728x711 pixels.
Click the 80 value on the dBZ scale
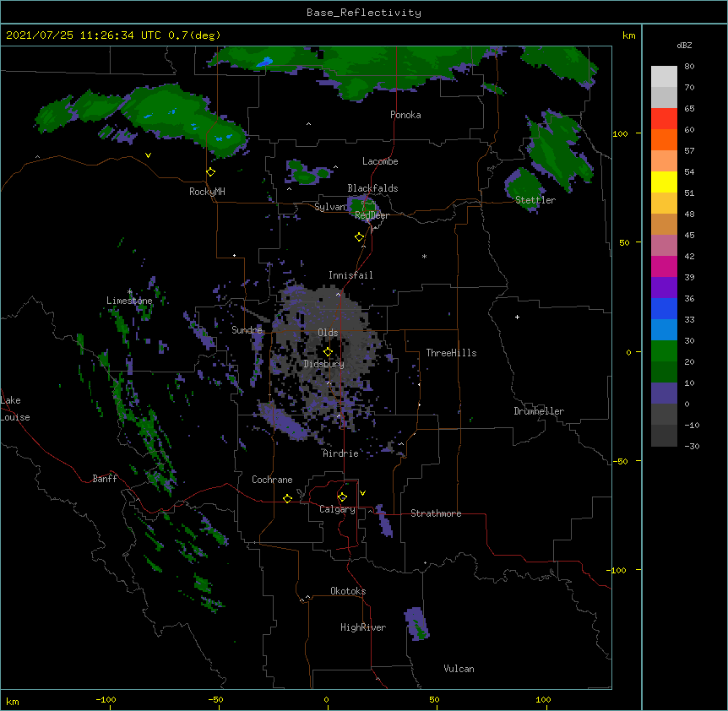point(689,67)
